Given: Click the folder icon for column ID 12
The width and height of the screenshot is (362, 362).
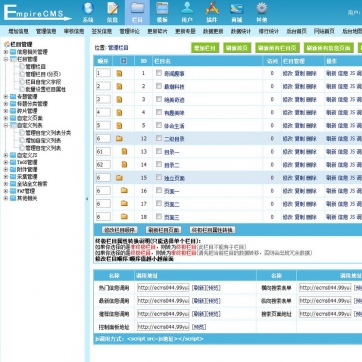Looking at the screenshot, I should coord(119,139).
